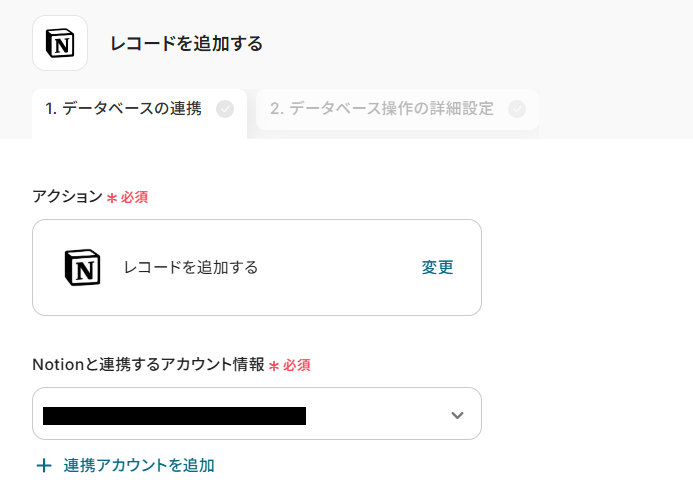The image size is (693, 497).
Task: Click the Notion logo in the header
Action: 60,43
